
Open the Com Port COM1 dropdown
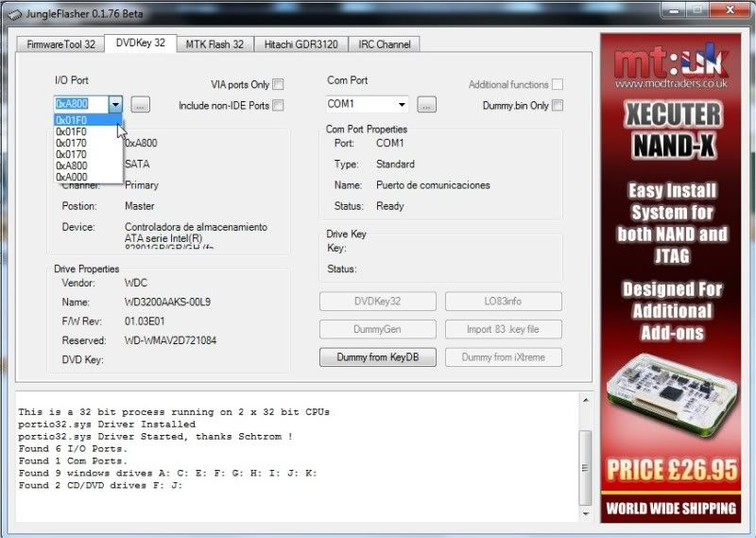tap(402, 105)
